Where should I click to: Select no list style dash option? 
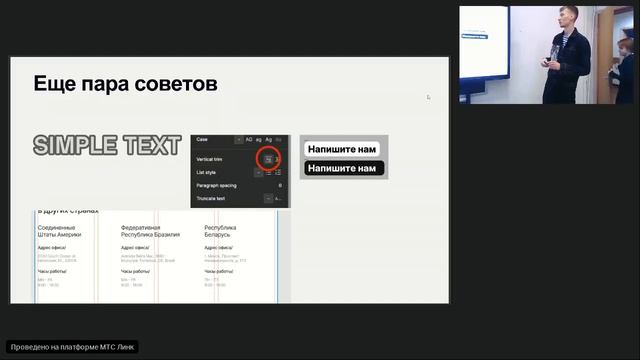point(258,173)
